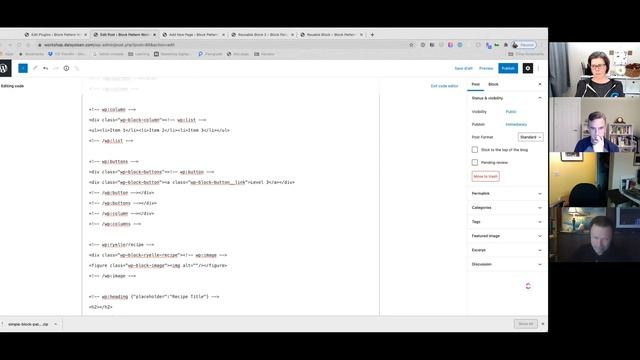Screen dimensions: 640x360
Task: Open the Post Format Standard dropdown
Action: (x=531, y=137)
